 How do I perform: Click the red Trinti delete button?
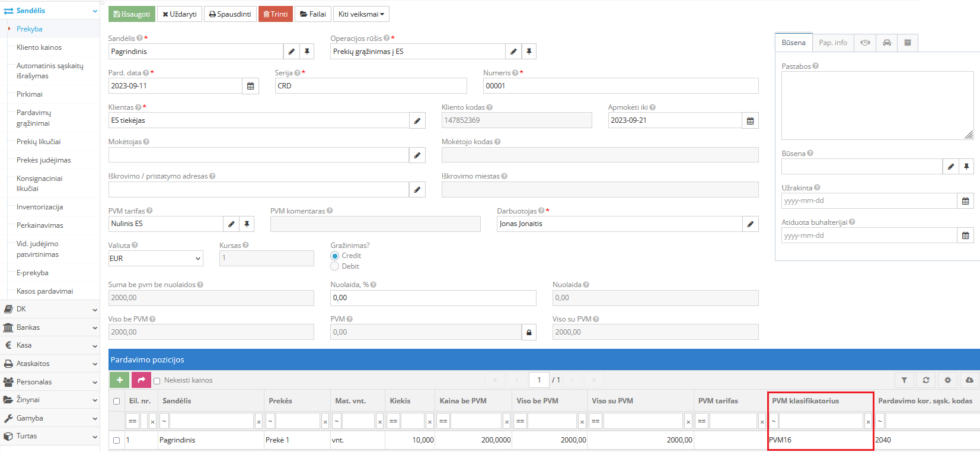click(275, 14)
